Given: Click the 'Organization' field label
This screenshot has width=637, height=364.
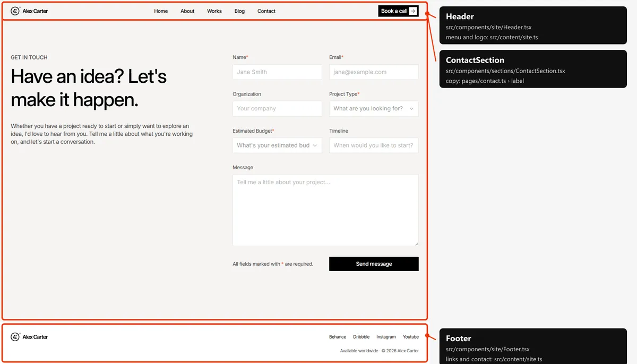Looking at the screenshot, I should click(247, 94).
